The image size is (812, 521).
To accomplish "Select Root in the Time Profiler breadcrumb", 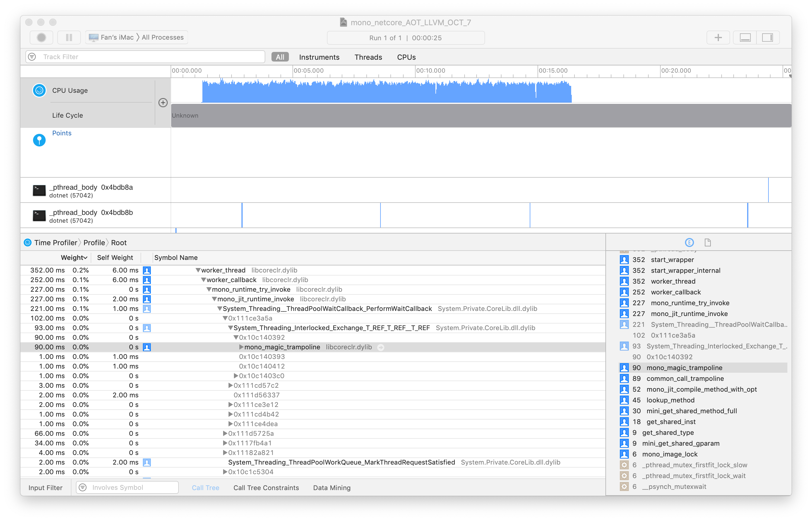I will (x=119, y=242).
